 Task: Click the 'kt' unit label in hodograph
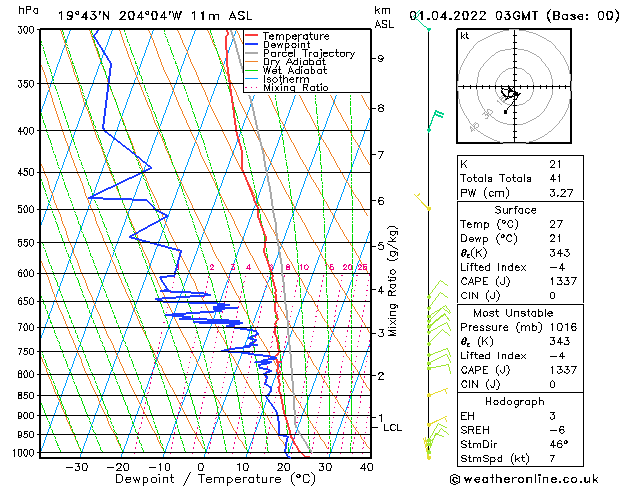coord(465,36)
